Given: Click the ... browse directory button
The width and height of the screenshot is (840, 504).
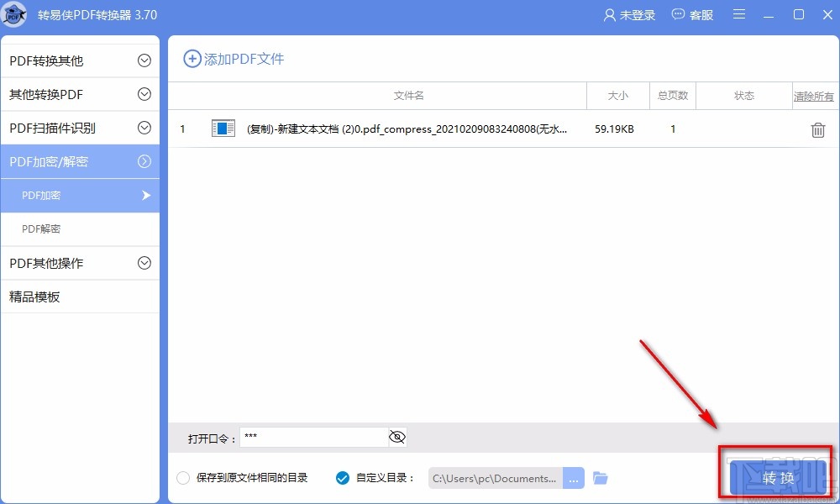Looking at the screenshot, I should pos(574,477).
